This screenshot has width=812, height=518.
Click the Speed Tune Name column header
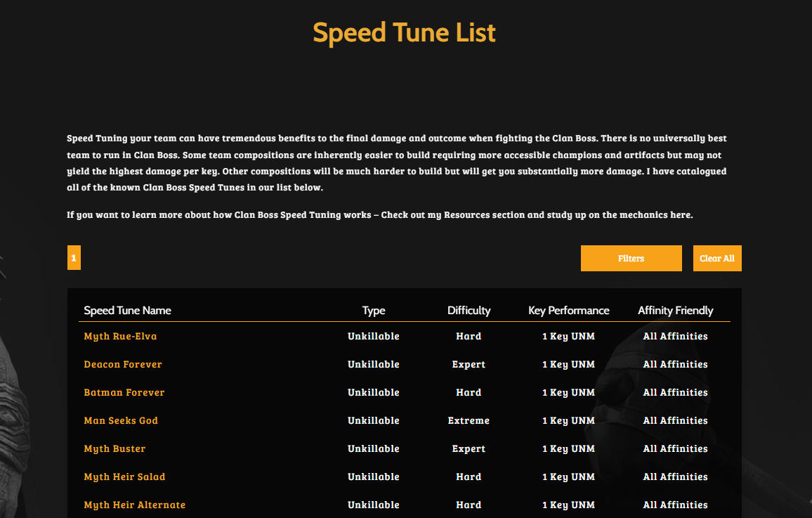pos(127,310)
